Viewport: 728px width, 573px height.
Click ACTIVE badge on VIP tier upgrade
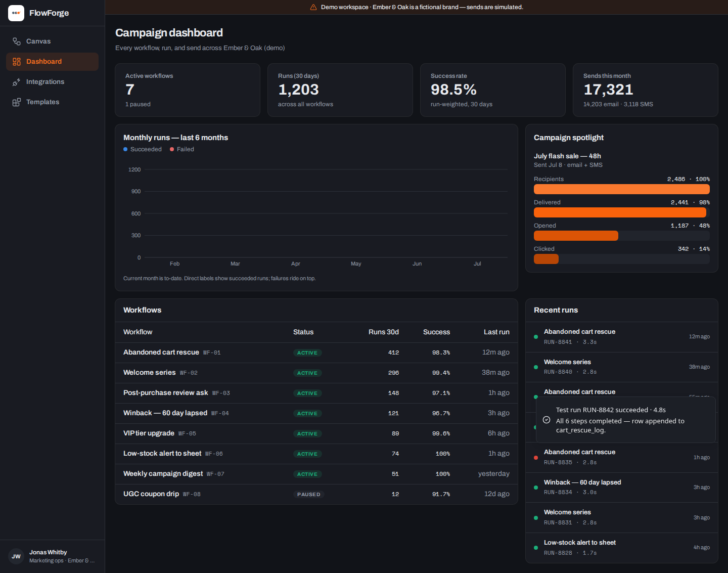point(307,434)
